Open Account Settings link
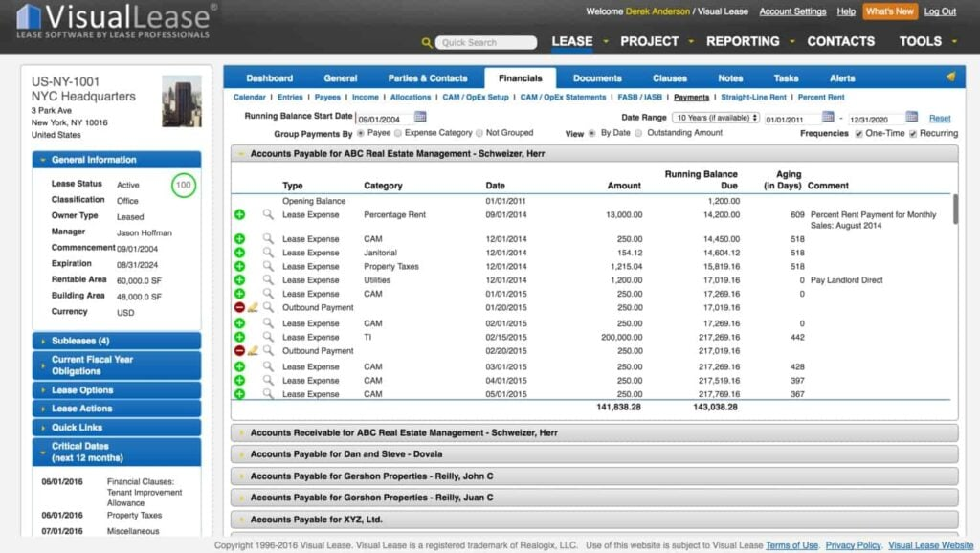980x553 pixels. coord(792,11)
